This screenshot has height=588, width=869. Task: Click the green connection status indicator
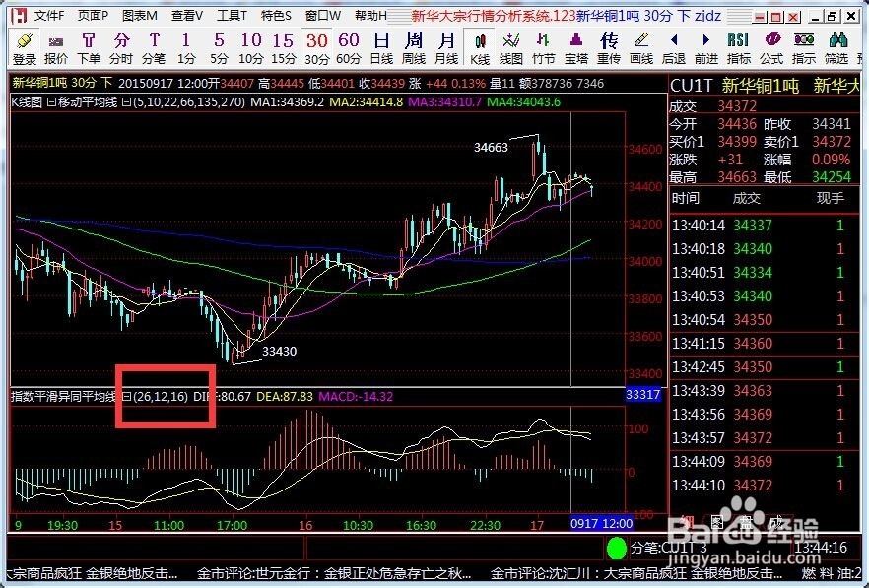[x=617, y=548]
